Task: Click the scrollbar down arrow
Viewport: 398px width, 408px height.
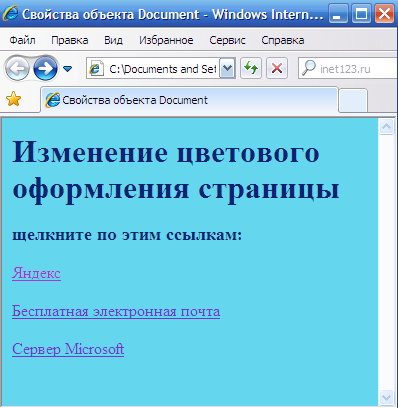Action: click(387, 397)
